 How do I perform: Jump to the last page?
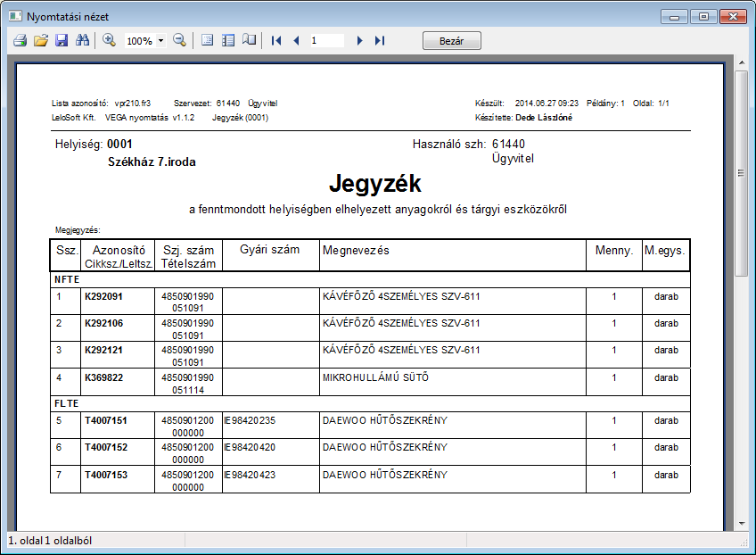pos(380,40)
